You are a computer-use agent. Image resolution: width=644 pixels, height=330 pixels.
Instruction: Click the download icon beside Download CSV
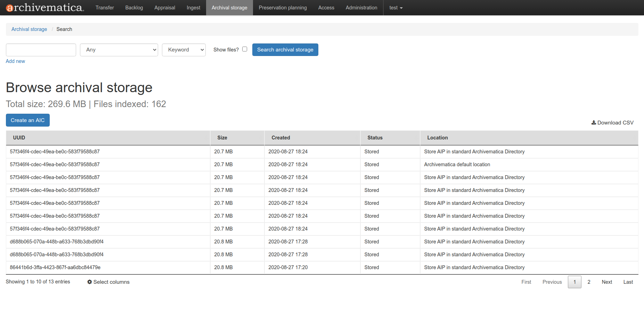point(594,122)
